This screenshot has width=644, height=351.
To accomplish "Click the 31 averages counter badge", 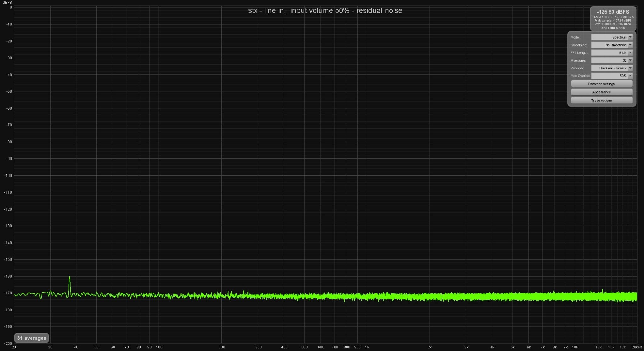I will pyautogui.click(x=31, y=338).
